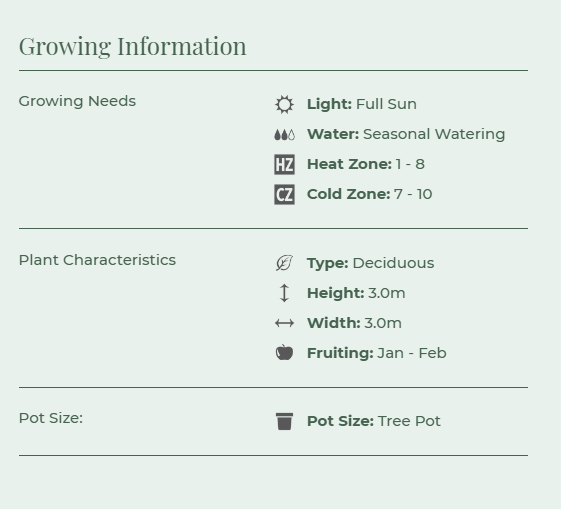Click the water droplets icon
The width and height of the screenshot is (561, 509).
284,135
